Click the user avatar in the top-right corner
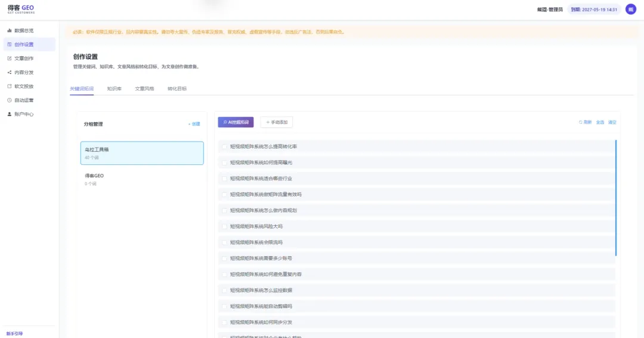 coord(631,9)
